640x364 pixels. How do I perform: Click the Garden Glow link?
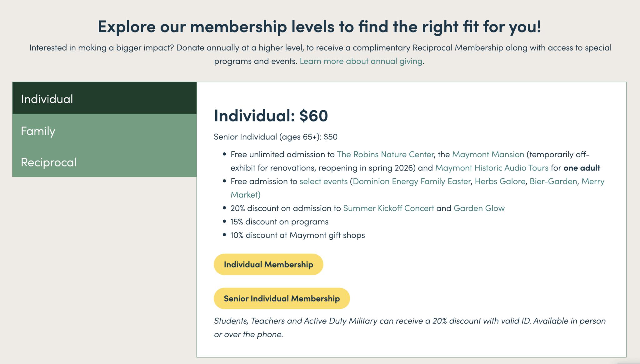tap(479, 208)
